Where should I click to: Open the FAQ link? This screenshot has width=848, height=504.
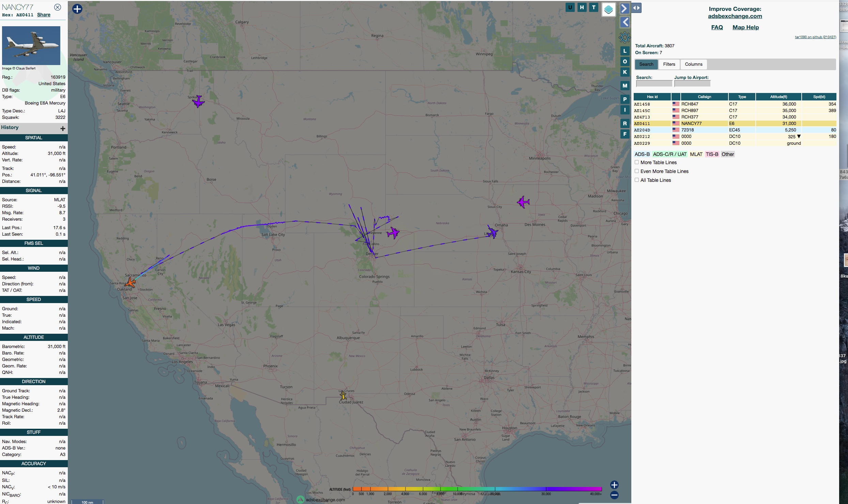click(717, 27)
